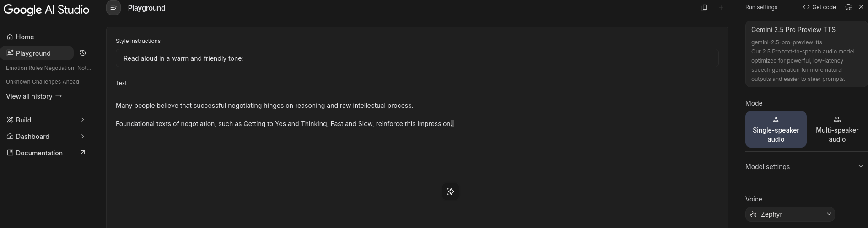Expand the Dashboard menu chevron
This screenshot has width=868, height=228.
pyautogui.click(x=82, y=136)
